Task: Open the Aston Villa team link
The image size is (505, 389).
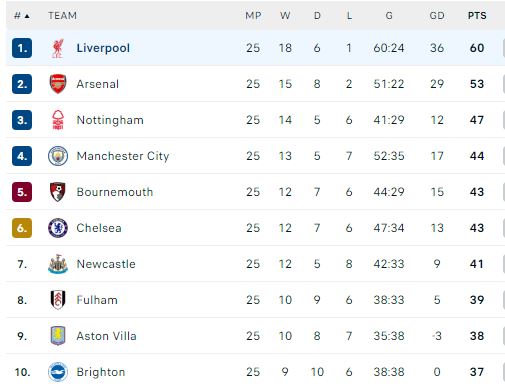Action: [107, 336]
